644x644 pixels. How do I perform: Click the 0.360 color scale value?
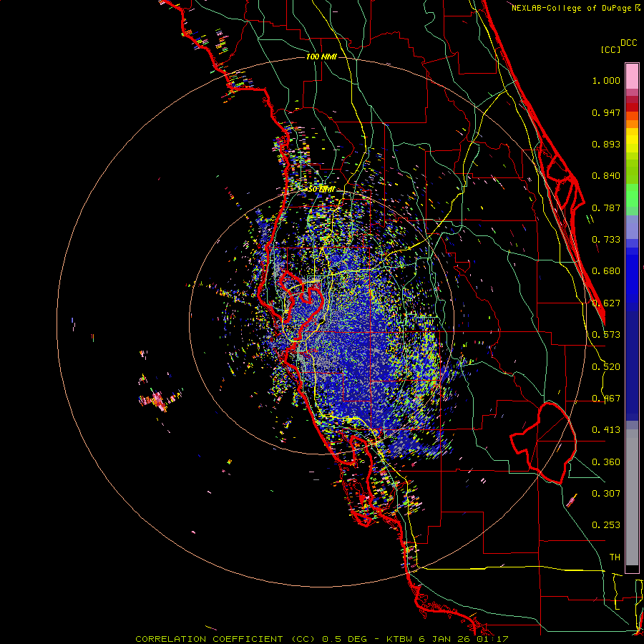(606, 462)
